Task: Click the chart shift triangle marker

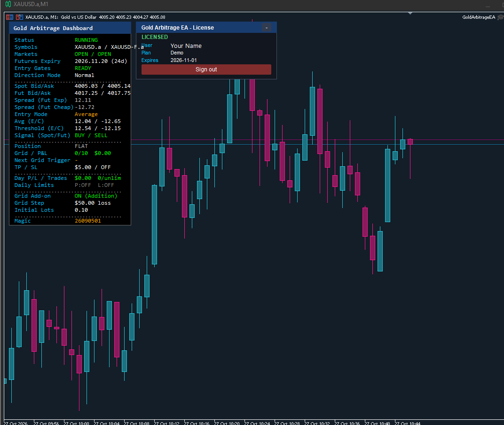Action: pos(410,14)
